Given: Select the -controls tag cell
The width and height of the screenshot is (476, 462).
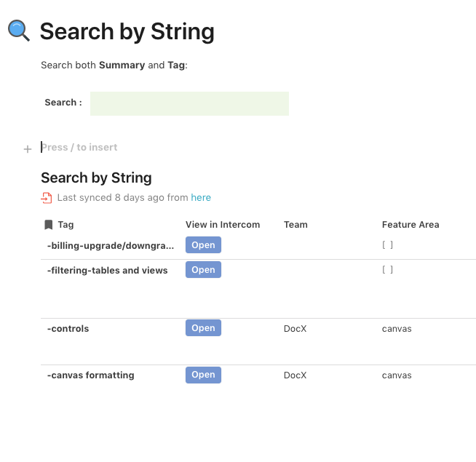Looking at the screenshot, I should click(68, 329).
